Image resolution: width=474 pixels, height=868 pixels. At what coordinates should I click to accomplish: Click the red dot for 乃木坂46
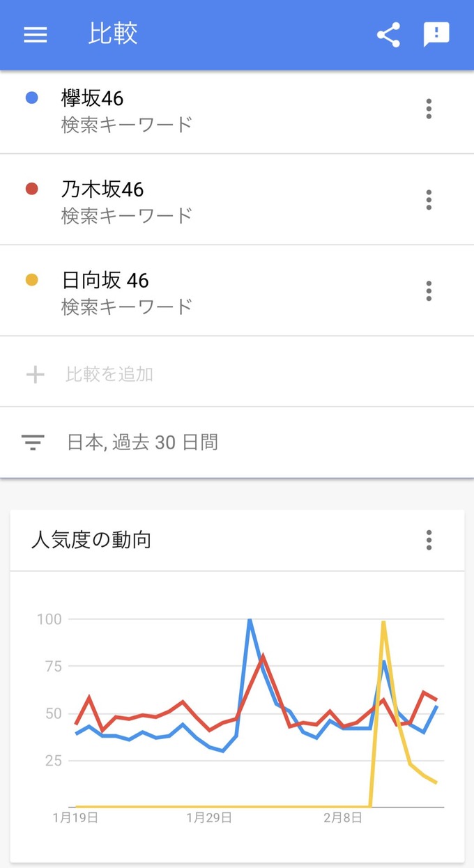pyautogui.click(x=31, y=189)
